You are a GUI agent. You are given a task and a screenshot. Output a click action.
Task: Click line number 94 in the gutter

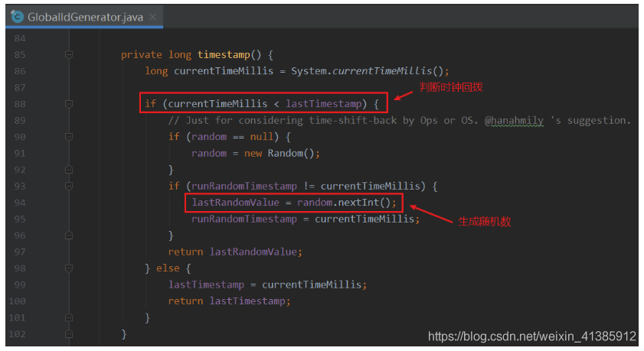(20, 203)
